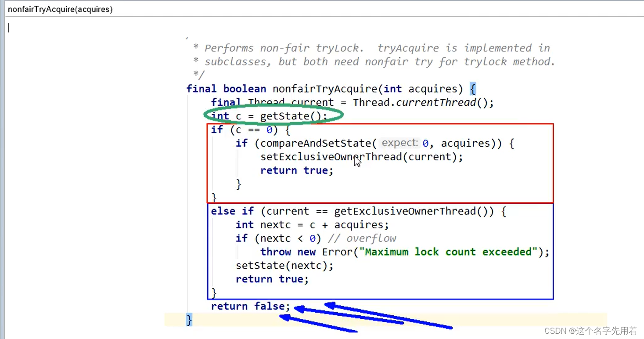Click the 'return true;' after setState(nextc)

[272, 279]
